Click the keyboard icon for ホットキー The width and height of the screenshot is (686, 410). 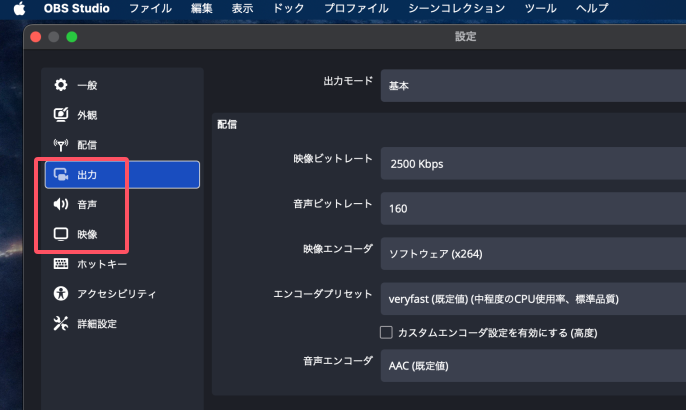pos(61,264)
